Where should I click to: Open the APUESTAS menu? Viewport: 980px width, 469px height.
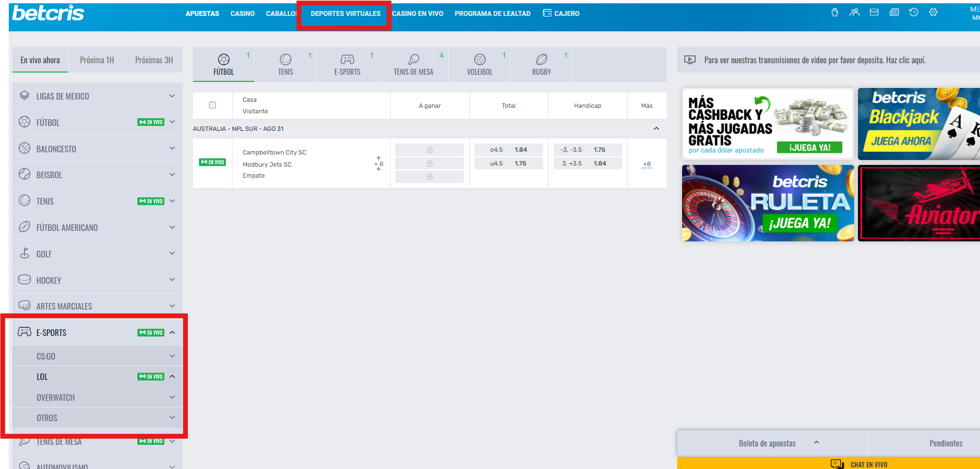click(202, 14)
